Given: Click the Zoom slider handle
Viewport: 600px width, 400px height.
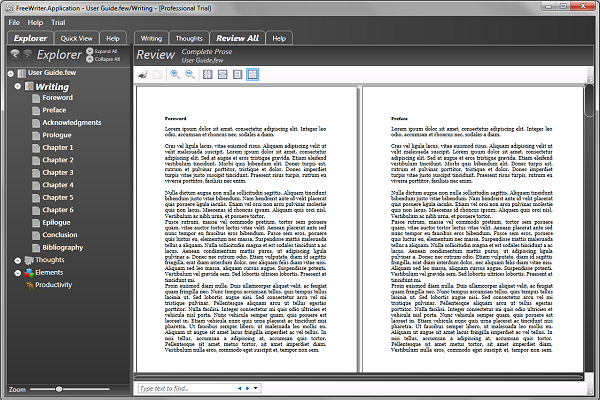Looking at the screenshot, I should click(59, 389).
